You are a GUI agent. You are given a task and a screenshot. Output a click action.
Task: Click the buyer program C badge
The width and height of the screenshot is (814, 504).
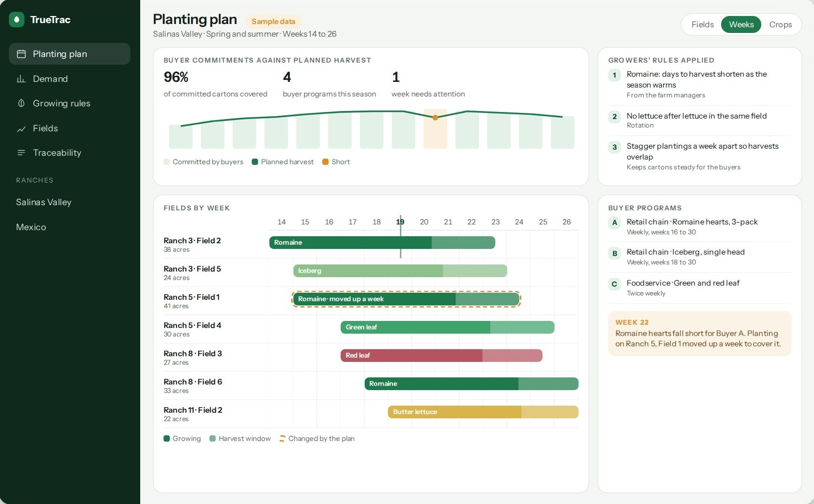tap(614, 284)
